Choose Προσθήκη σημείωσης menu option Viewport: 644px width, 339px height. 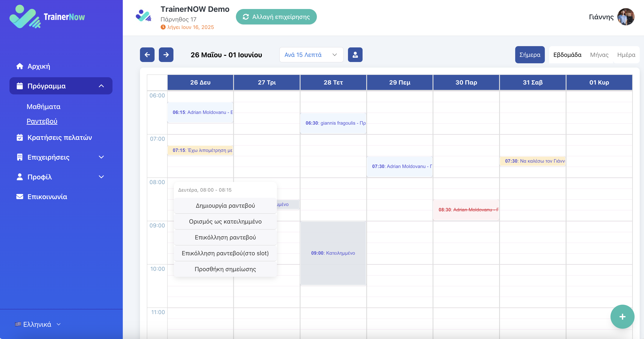click(x=225, y=269)
